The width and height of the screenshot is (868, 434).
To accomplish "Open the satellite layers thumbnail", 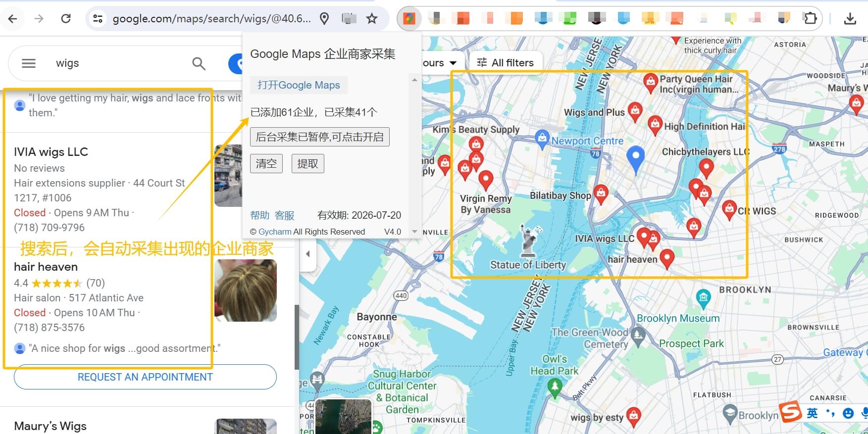I will (x=343, y=417).
